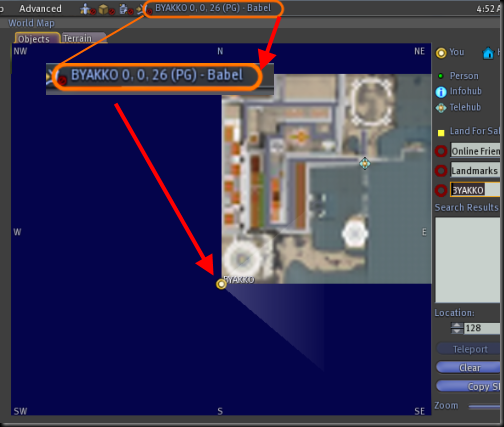Click the Location coordinate stepper arrows

point(457,328)
